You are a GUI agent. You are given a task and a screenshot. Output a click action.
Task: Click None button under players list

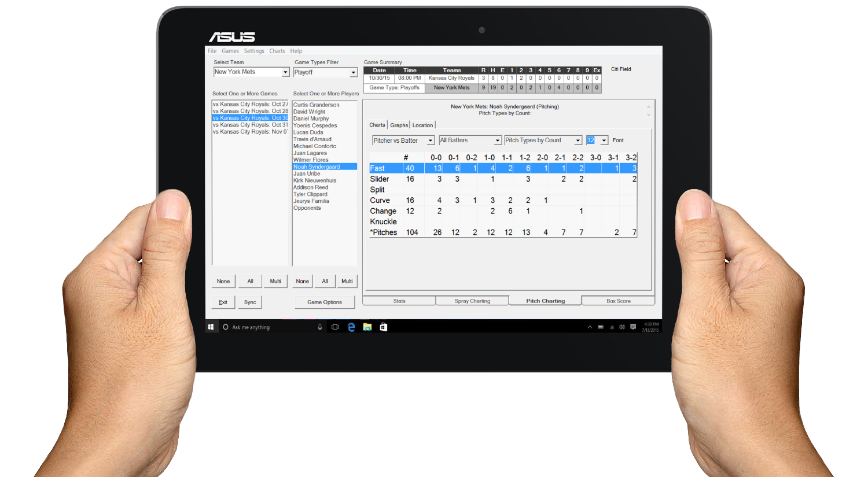[303, 282]
